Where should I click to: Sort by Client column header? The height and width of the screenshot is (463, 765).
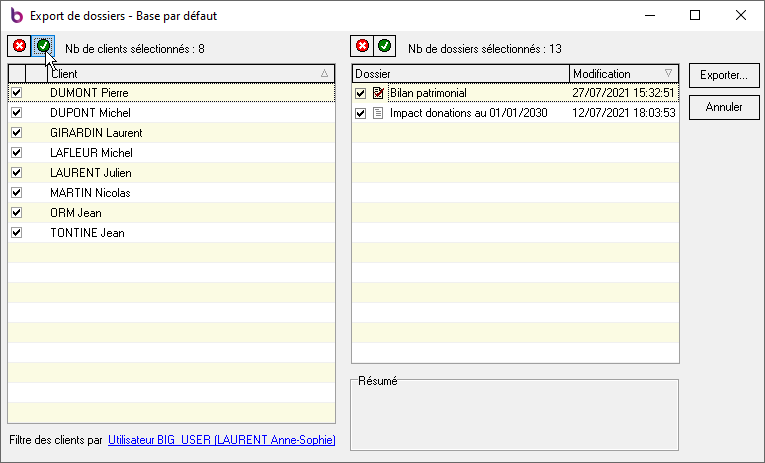coord(191,74)
